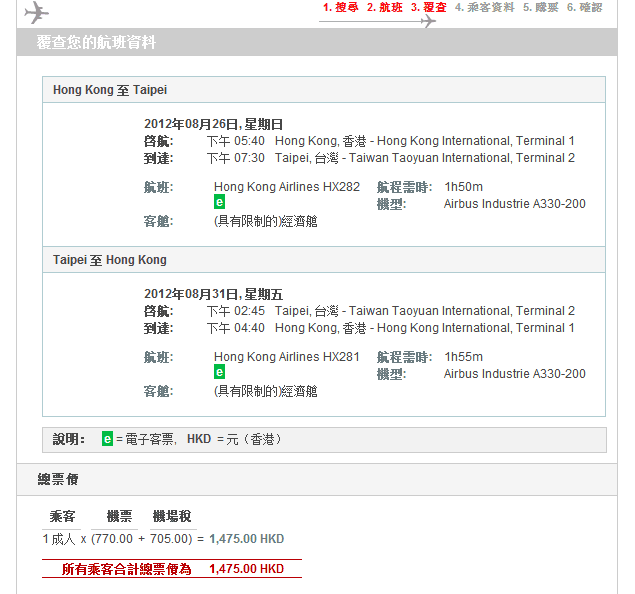This screenshot has height=594, width=635.
Task: Click the small airplane progress indicator icon
Action: pos(428,20)
